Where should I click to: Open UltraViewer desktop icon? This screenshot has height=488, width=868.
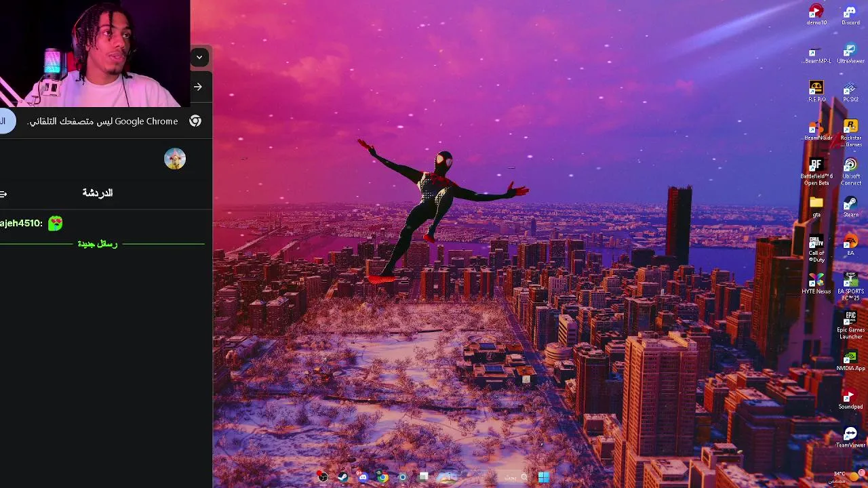(x=850, y=54)
